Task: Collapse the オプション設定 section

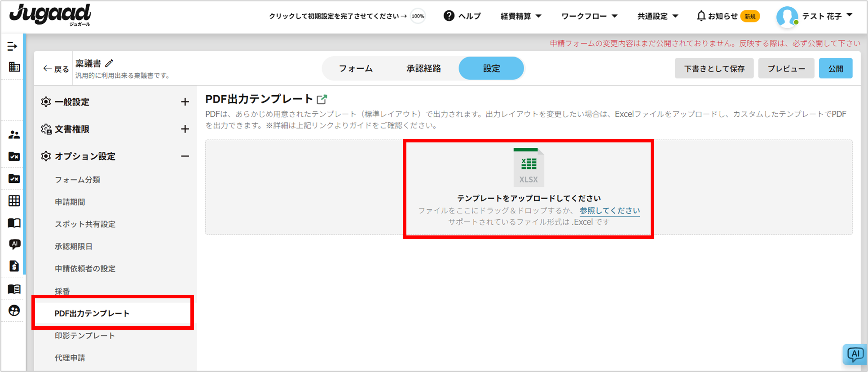Action: pos(185,156)
